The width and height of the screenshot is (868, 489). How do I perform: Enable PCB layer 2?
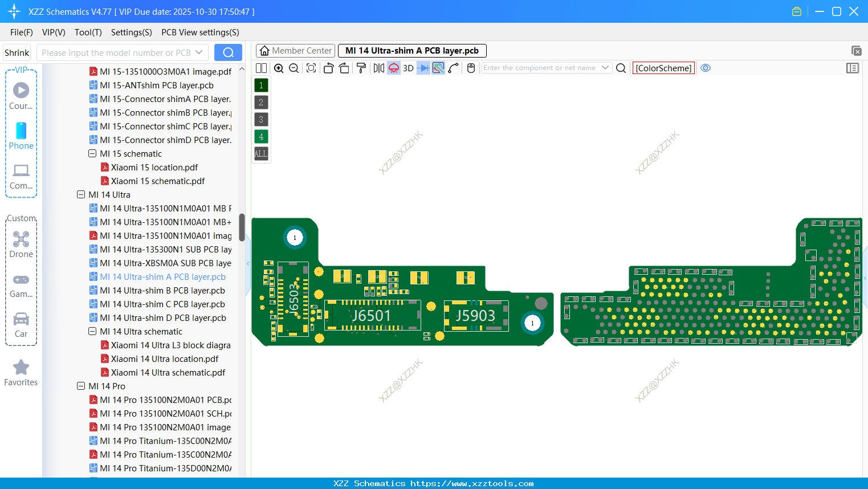pos(260,102)
